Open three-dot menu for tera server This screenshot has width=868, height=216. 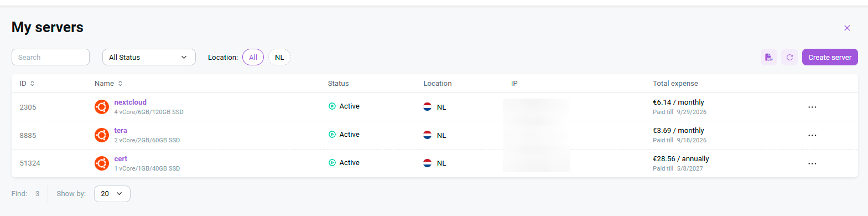[812, 135]
